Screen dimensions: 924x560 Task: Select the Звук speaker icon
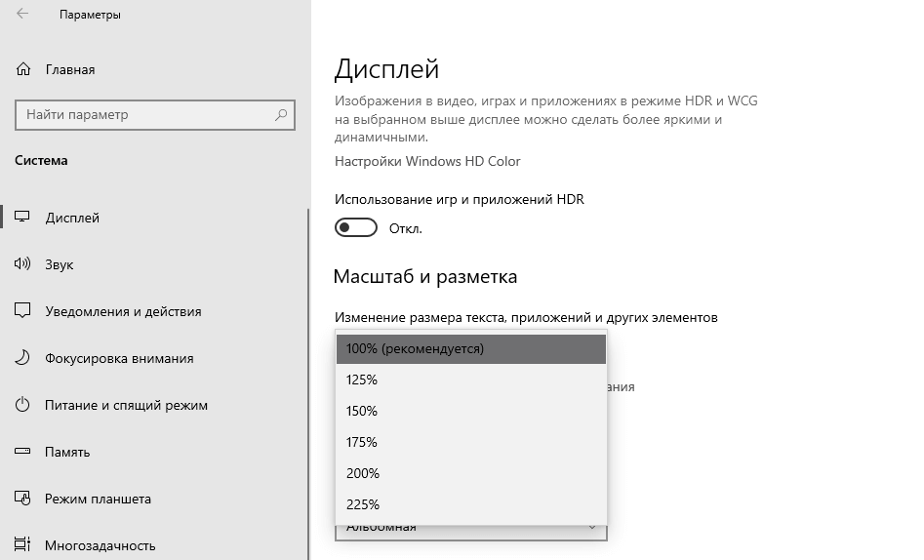tap(22, 263)
